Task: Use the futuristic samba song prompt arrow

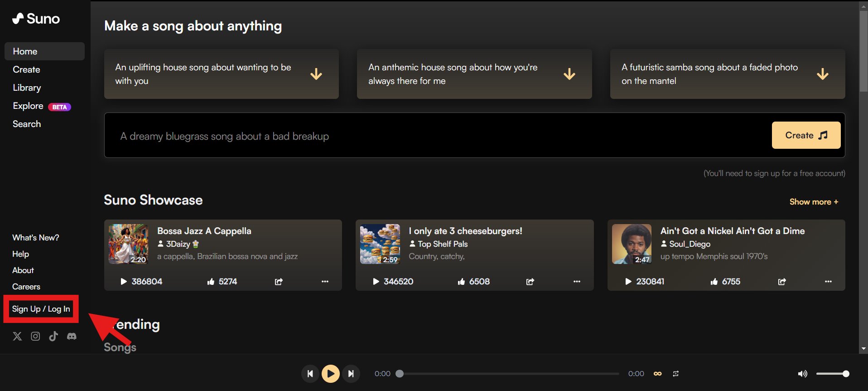Action: coord(822,74)
